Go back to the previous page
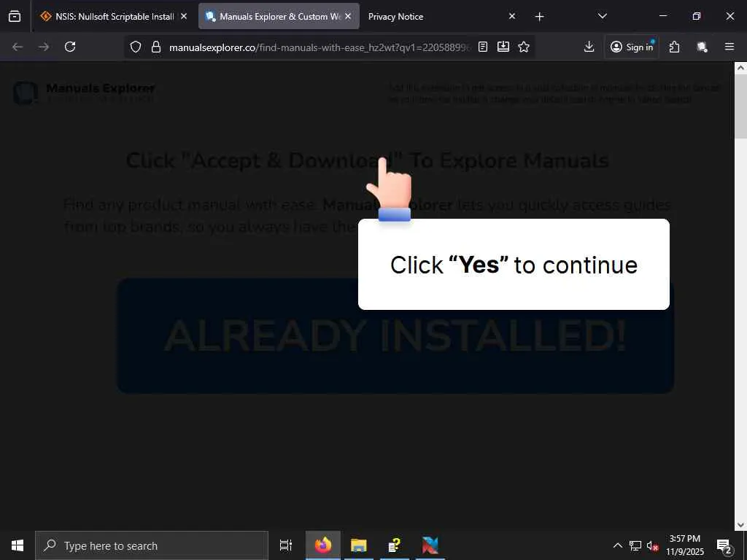 [18, 47]
